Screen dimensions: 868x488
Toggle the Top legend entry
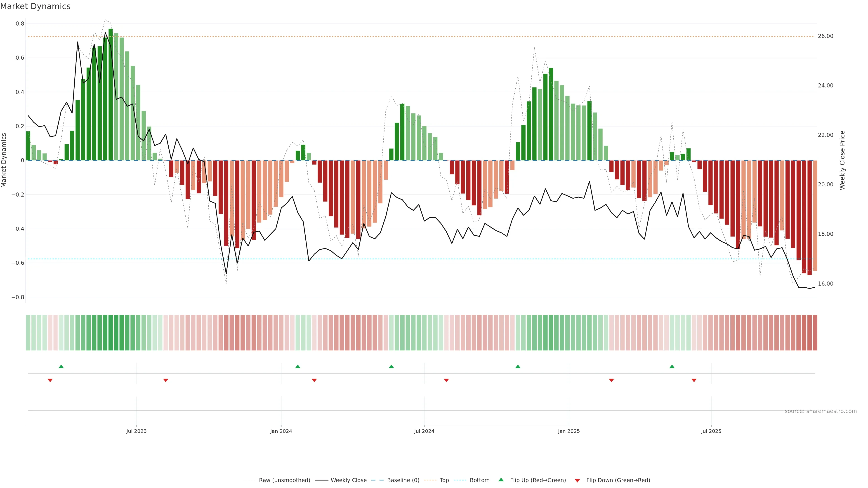pyautogui.click(x=444, y=480)
